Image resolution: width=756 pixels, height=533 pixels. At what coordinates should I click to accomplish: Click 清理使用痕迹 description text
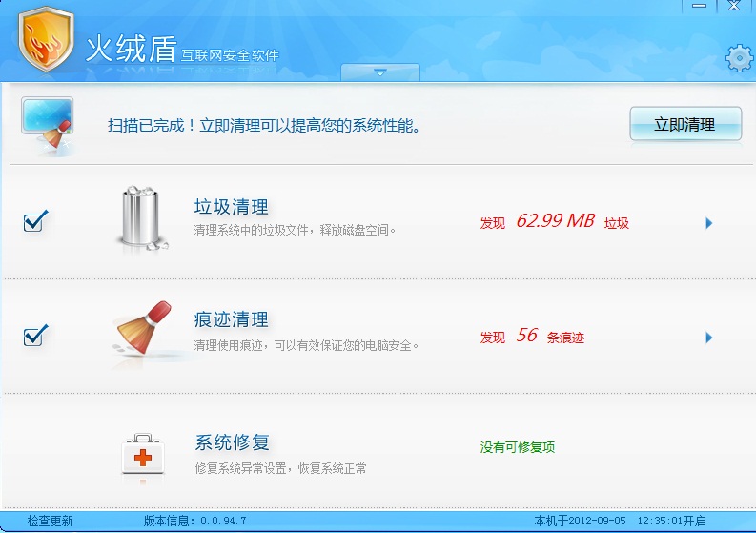307,345
